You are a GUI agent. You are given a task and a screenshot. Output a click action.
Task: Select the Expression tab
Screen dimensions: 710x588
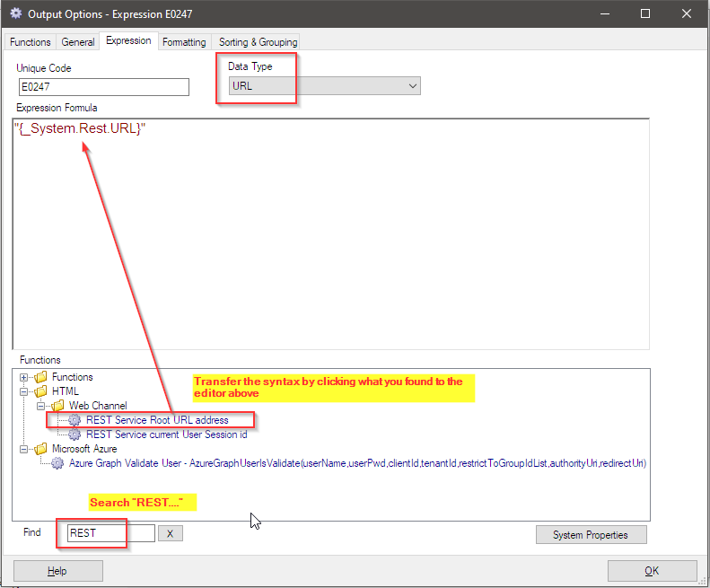point(128,40)
